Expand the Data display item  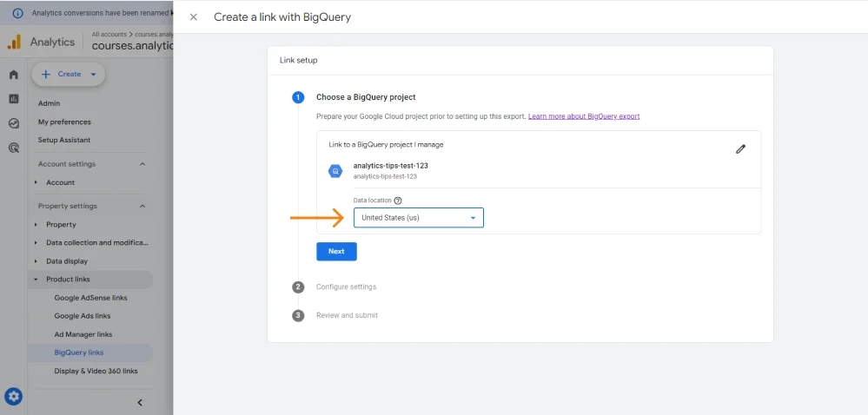(36, 261)
